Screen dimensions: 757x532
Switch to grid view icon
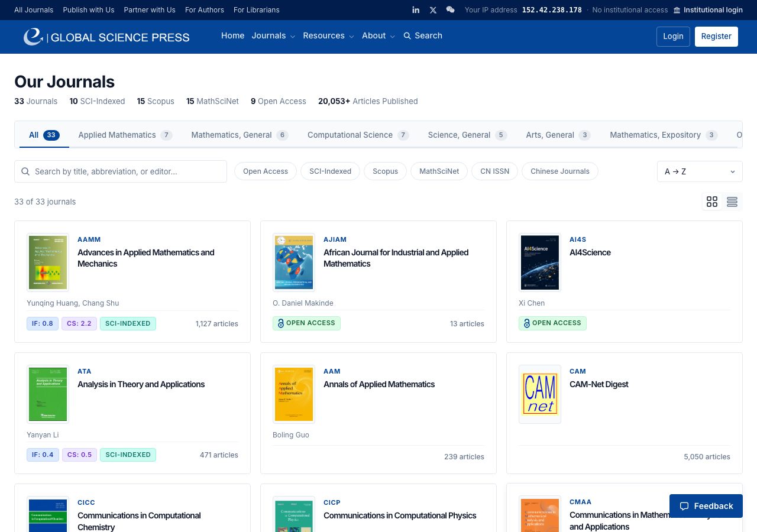click(712, 202)
